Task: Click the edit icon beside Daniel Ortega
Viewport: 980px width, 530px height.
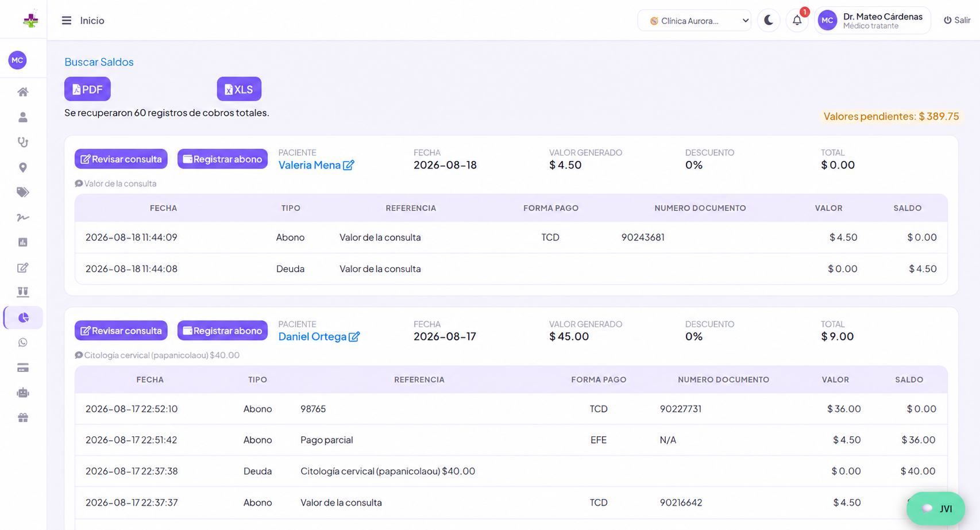Action: point(354,337)
